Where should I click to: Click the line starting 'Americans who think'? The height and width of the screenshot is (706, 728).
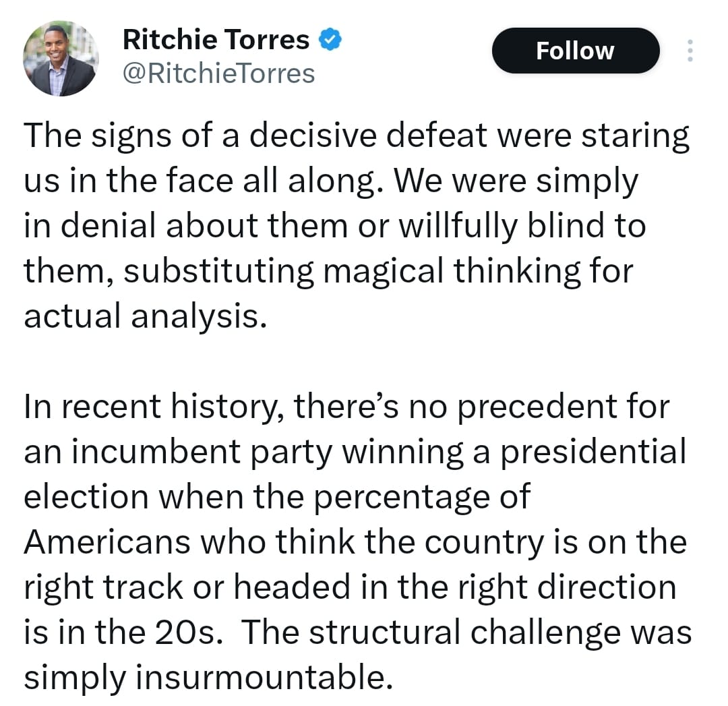tap(355, 542)
